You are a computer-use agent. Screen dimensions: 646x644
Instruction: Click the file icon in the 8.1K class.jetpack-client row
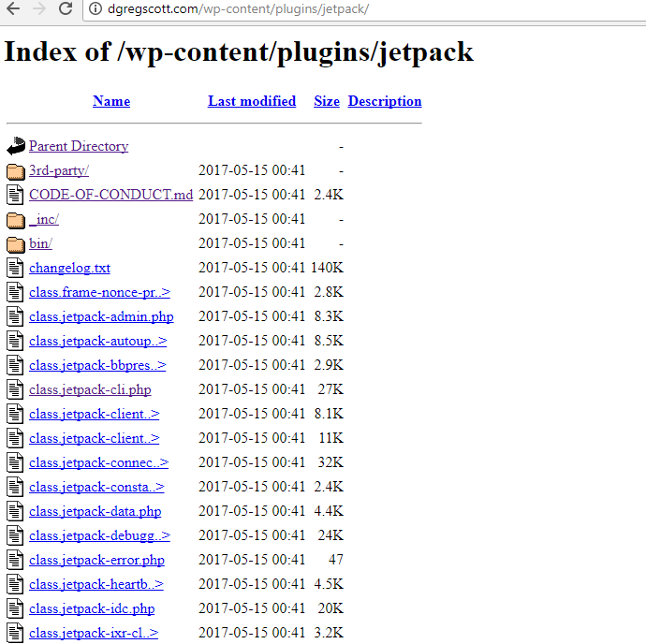point(15,414)
